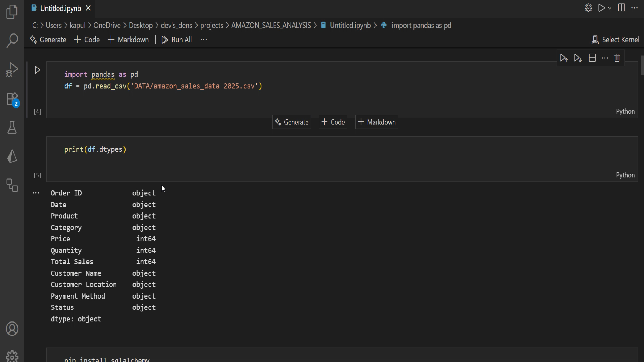Close the Untitled.ipynb tab
Viewport: 644px width, 362px height.
tap(88, 8)
